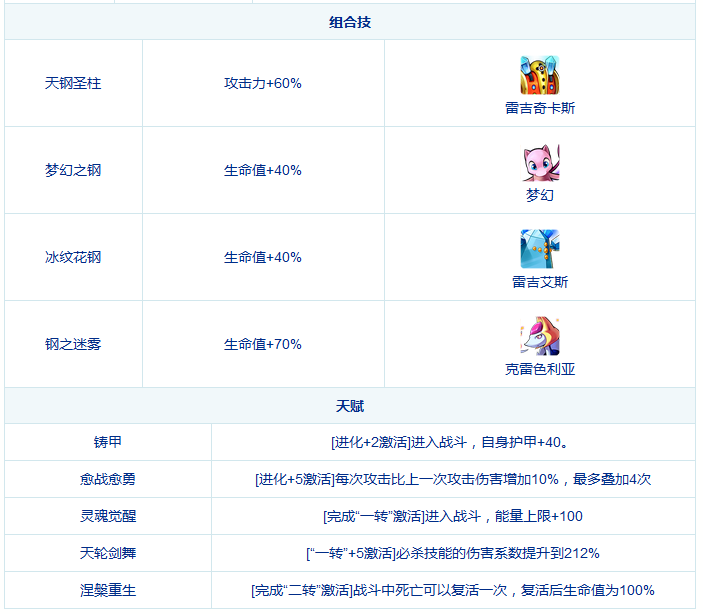Select the 天赋 section header

pyautogui.click(x=350, y=406)
